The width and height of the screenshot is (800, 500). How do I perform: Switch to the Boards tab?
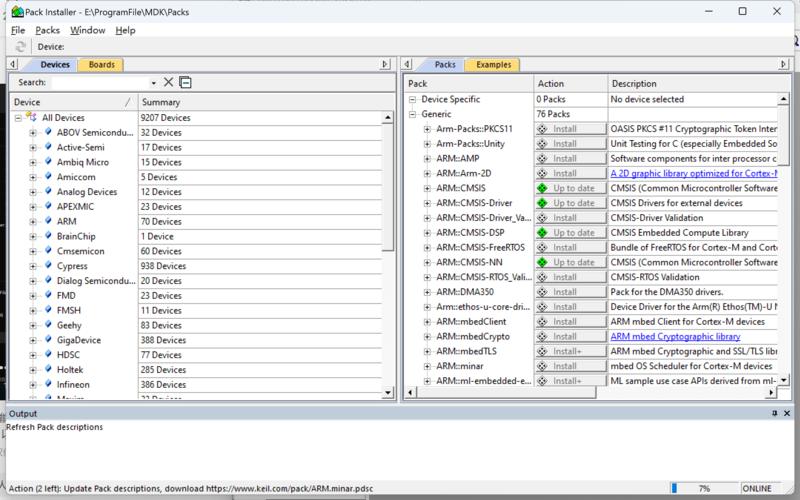(102, 65)
